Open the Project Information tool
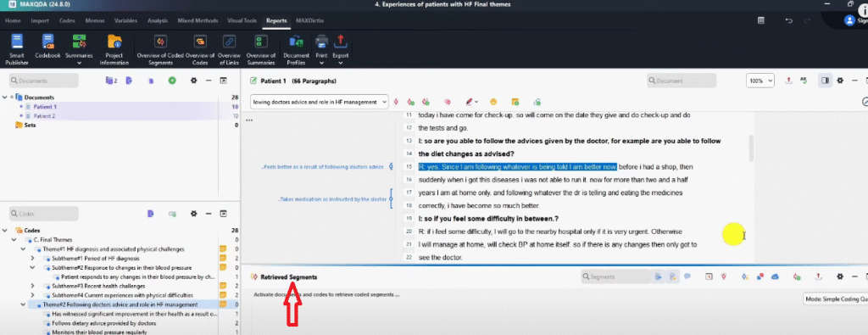Screen dimensions: 868x335 pos(114,49)
